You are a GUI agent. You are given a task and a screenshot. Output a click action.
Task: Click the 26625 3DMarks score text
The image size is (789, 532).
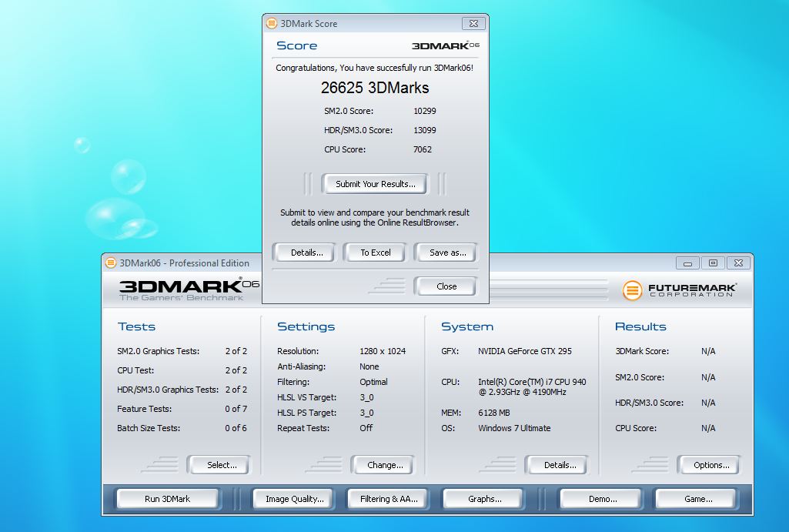pyautogui.click(x=375, y=88)
